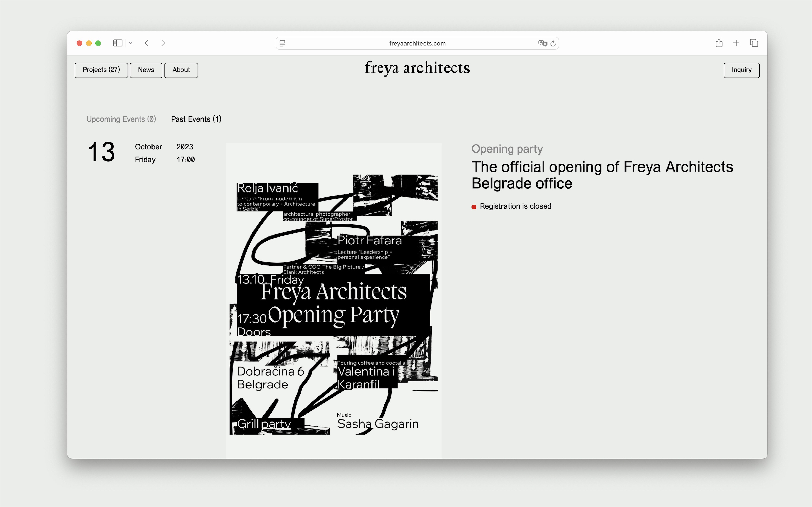812x507 pixels.
Task: Switch to Past Events view
Action: pos(196,119)
